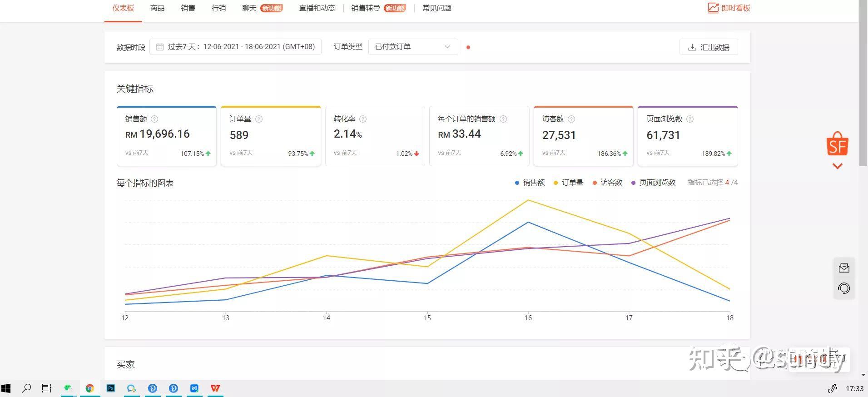Click the day 16 peak on yellow 订单量 line
This screenshot has height=397, width=868.
528,200
